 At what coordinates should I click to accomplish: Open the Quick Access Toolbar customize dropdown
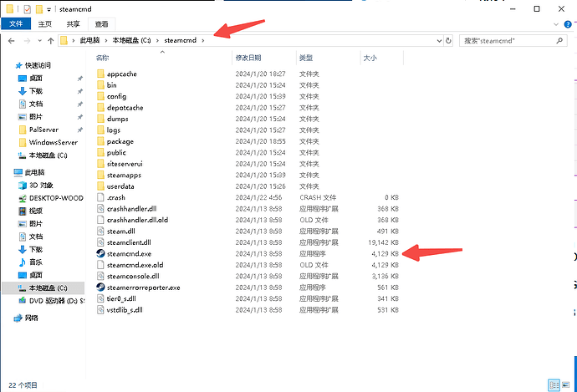point(49,10)
